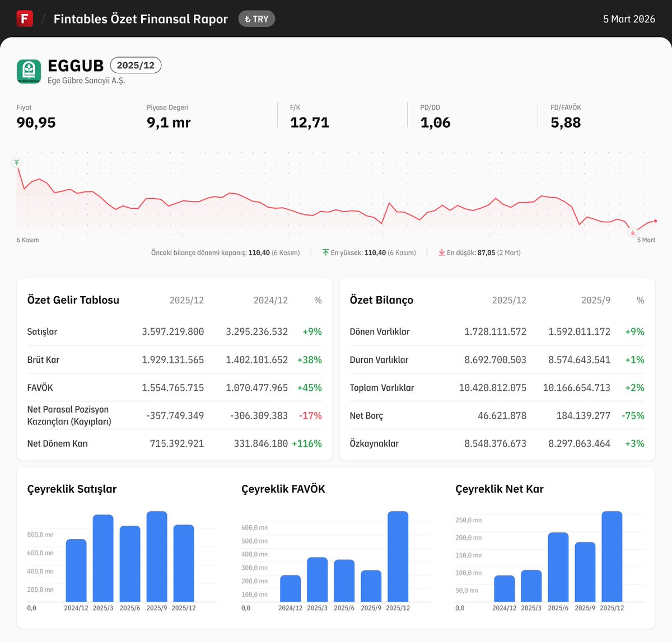
Task: Click Duran Varlıklar value 8.692.700.503
Action: pos(496,359)
